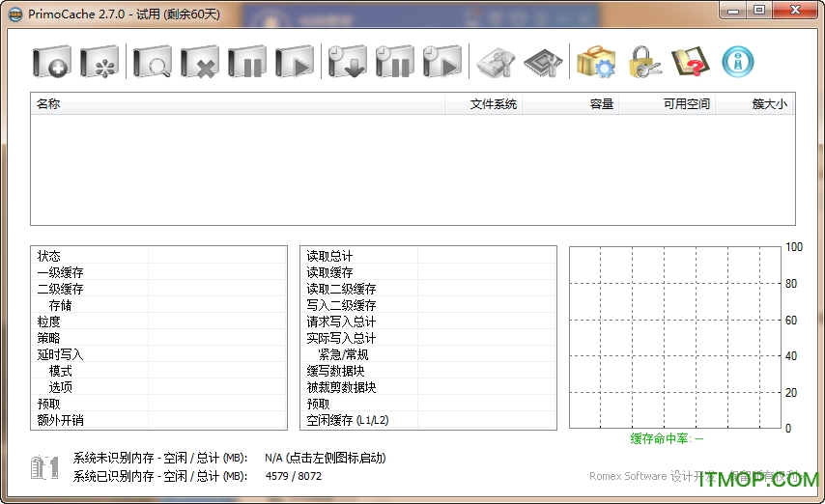825x504 pixels.
Task: Select the 策略 row
Action: click(x=158, y=337)
